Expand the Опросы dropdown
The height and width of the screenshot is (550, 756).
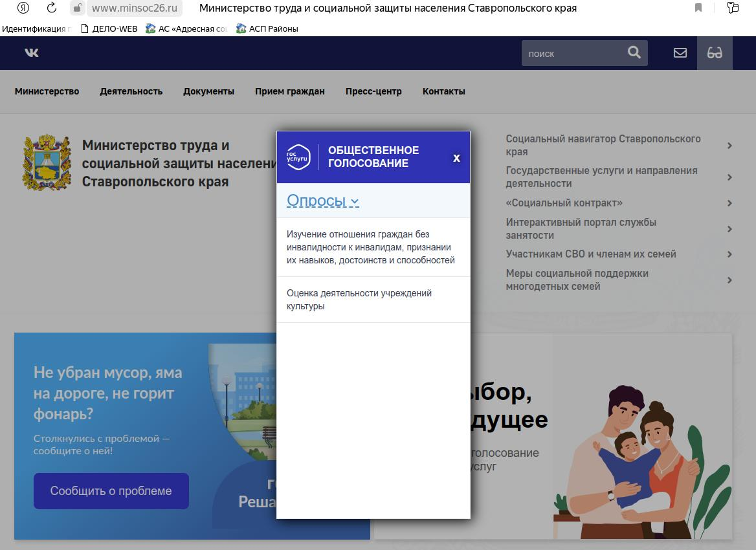[x=322, y=201]
